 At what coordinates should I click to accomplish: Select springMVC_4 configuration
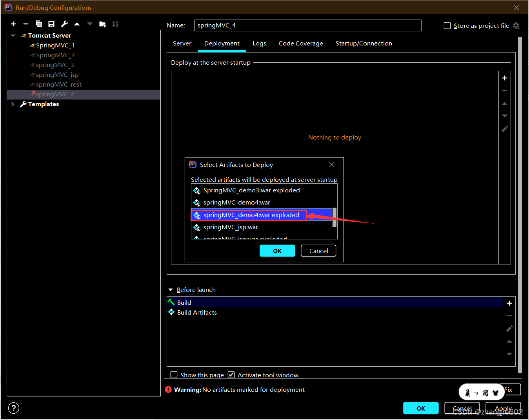[x=84, y=94]
